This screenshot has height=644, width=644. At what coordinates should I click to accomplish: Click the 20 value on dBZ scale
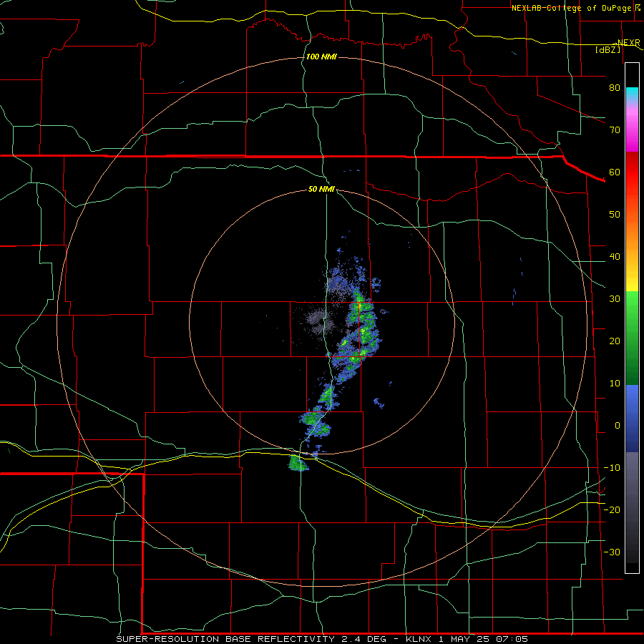[x=615, y=341]
